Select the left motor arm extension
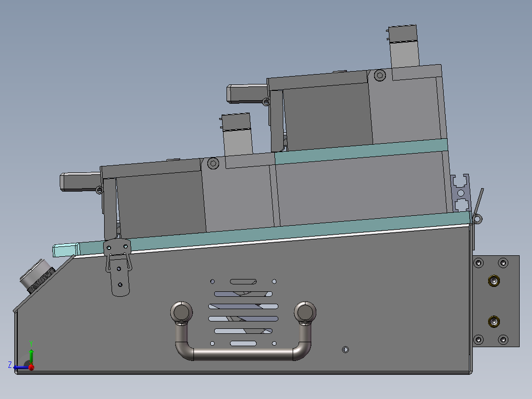Screen dimensions: 532x399 tap(79, 182)
